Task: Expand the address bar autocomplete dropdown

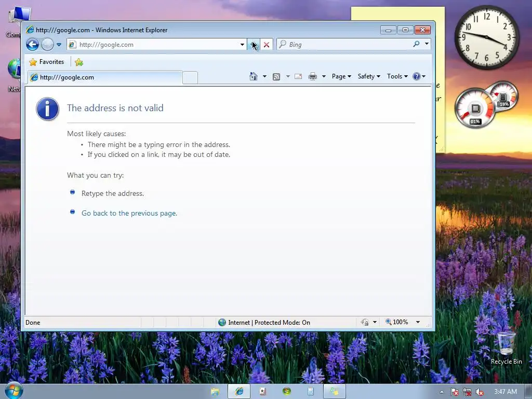Action: tap(242, 45)
